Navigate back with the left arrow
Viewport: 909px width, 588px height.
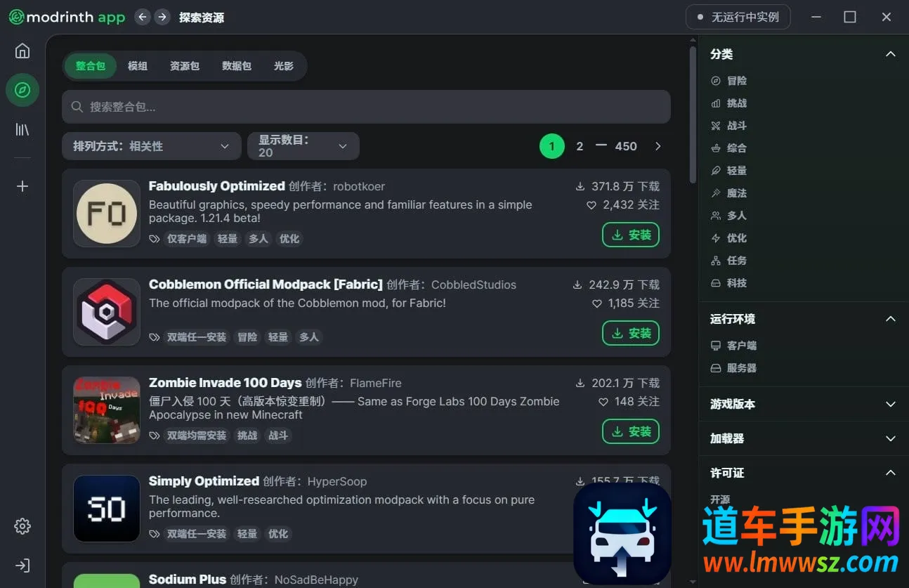coord(143,17)
